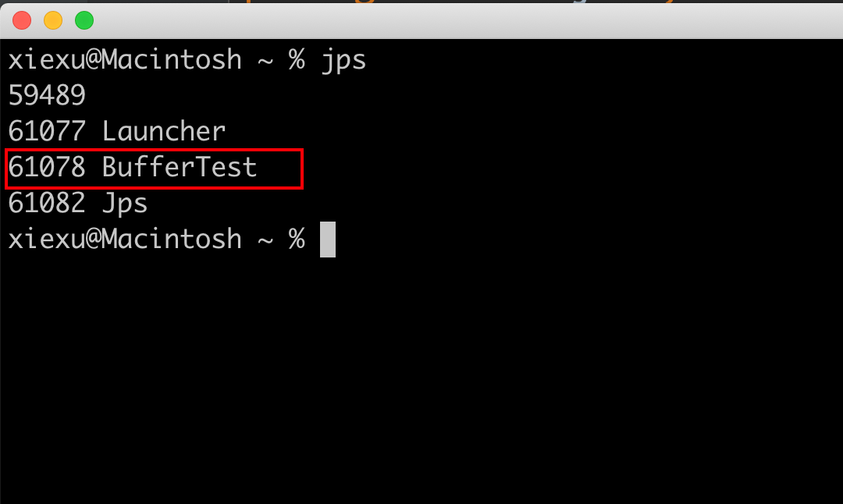The width and height of the screenshot is (843, 504).
Task: Click process ID 59489
Action: tap(47, 96)
